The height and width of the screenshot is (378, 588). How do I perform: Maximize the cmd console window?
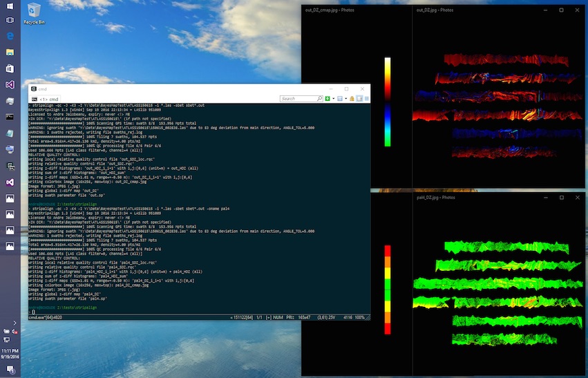tap(346, 89)
